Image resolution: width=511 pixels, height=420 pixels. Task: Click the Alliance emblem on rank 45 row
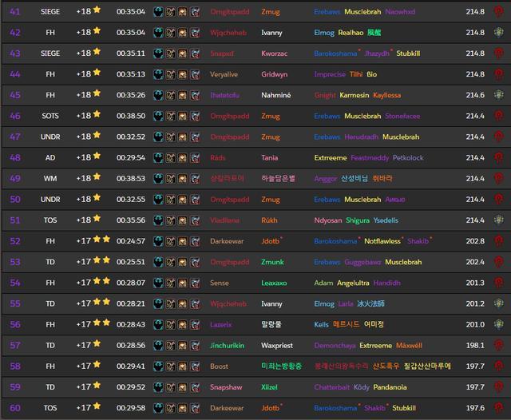click(499, 95)
